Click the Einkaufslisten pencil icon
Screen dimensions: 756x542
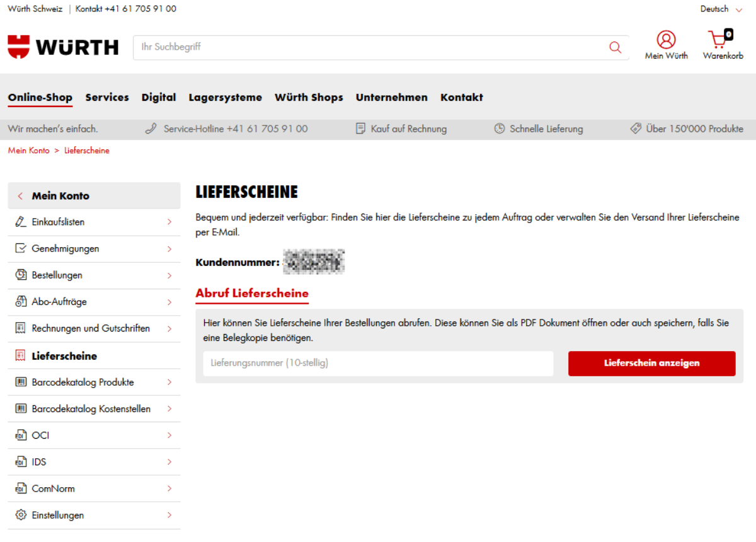coord(20,222)
